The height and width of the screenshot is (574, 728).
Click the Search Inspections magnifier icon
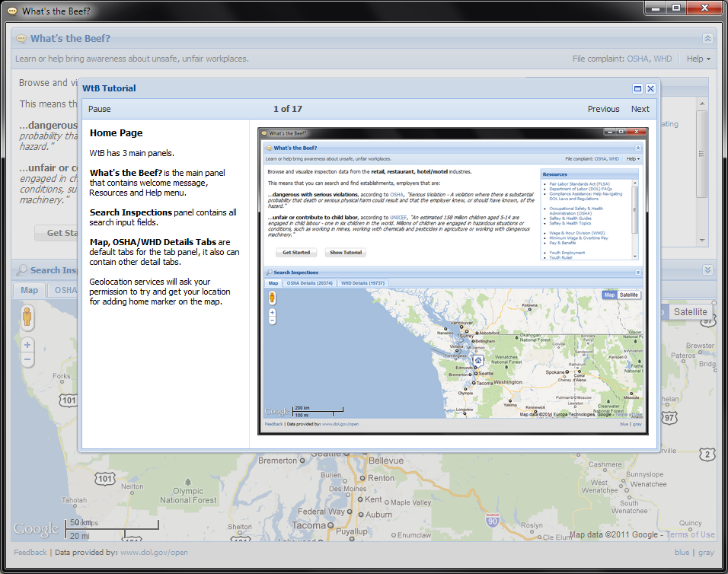pos(22,270)
